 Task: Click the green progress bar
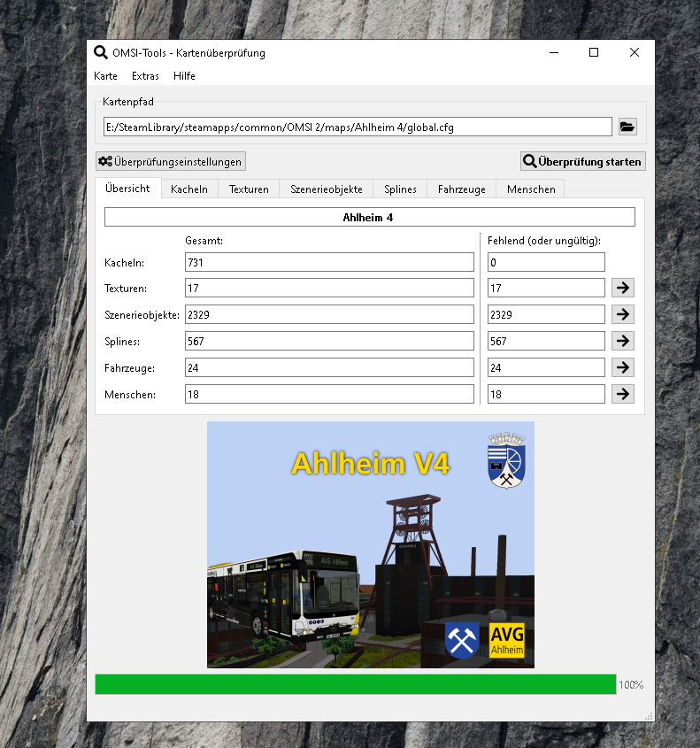point(355,684)
